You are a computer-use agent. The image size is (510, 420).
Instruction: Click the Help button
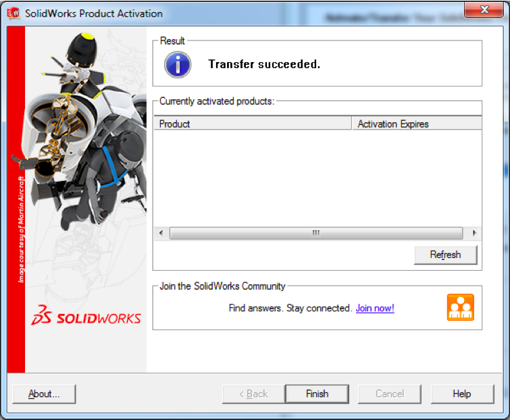pos(462,394)
